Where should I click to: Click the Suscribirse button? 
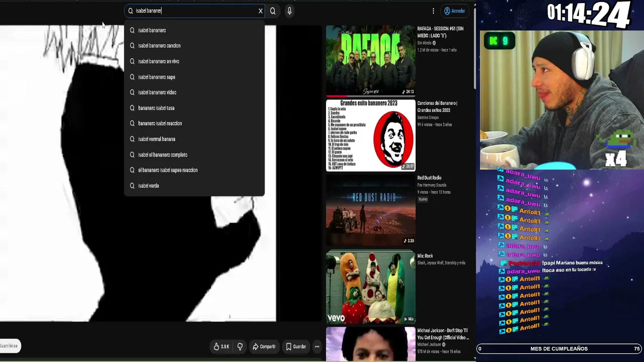click(x=9, y=346)
